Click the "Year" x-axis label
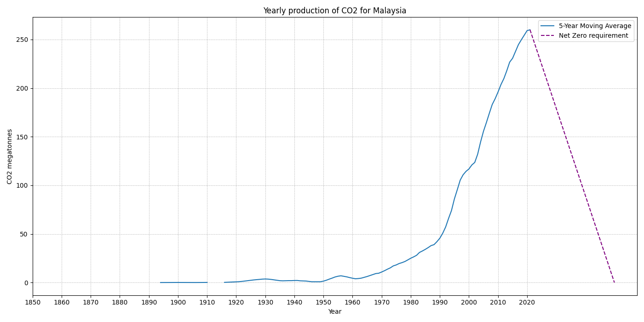 click(x=334, y=312)
